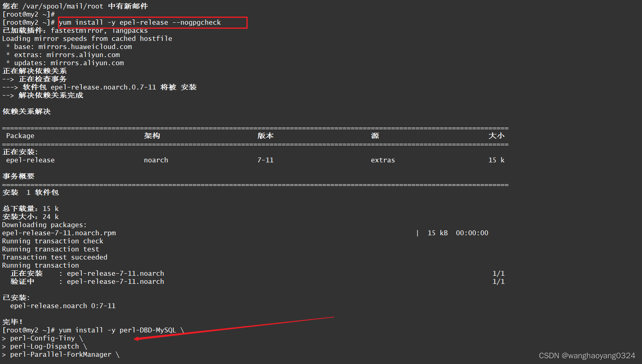Click the '源' column header
The image size is (642, 364).
click(x=375, y=136)
